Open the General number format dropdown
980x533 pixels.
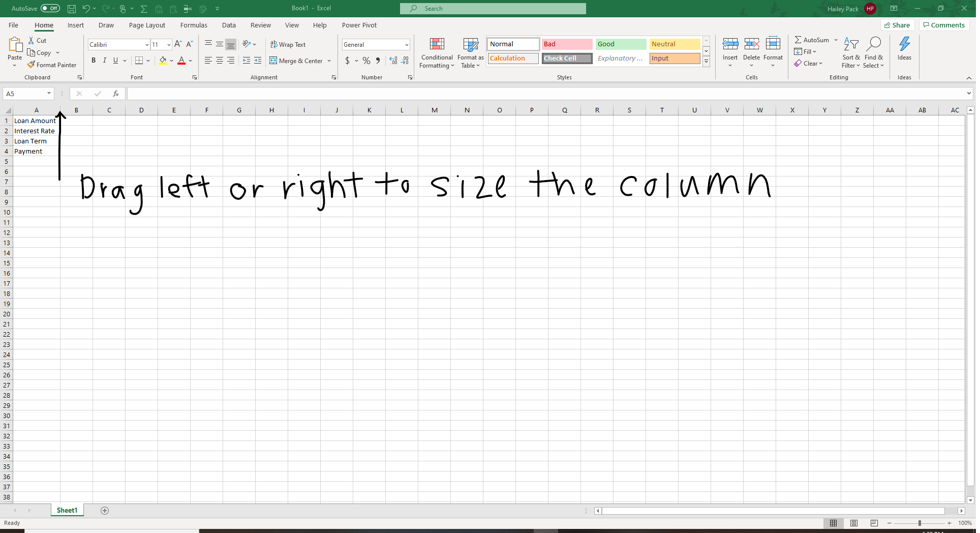(x=407, y=45)
